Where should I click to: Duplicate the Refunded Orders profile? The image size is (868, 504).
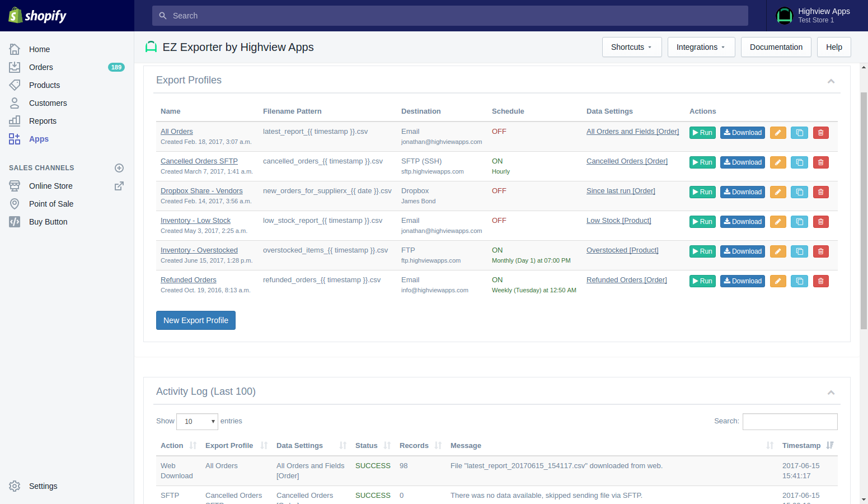[800, 281]
